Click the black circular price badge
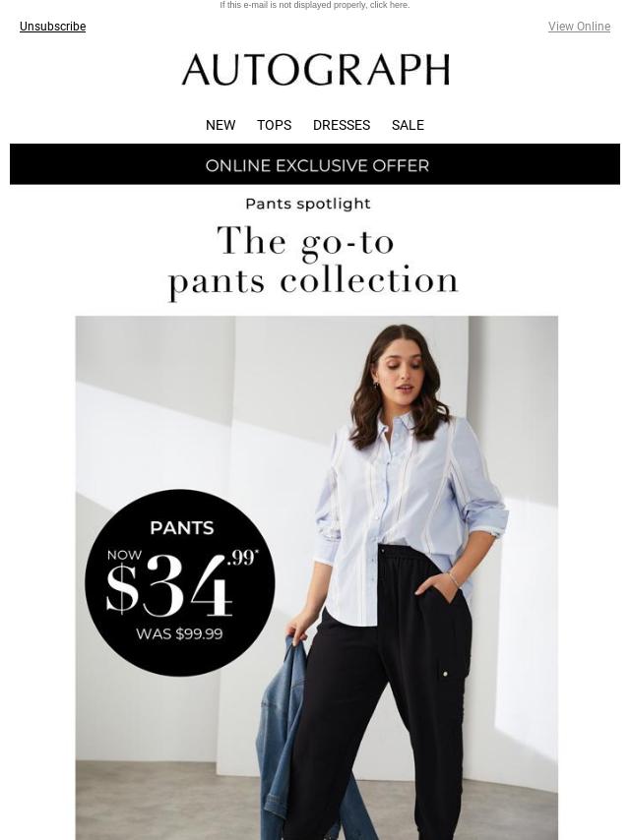 tap(180, 582)
